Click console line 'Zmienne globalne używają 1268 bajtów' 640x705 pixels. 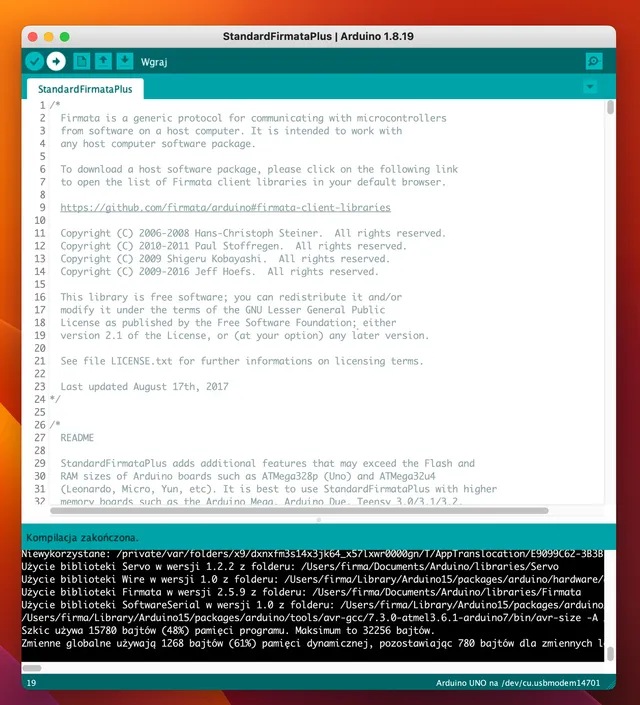(x=313, y=643)
